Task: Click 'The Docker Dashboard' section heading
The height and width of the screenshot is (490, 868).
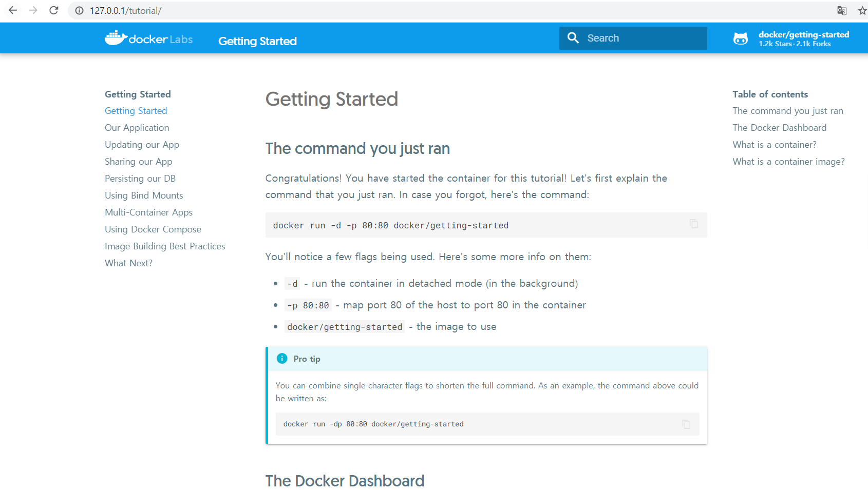Action: coord(345,481)
